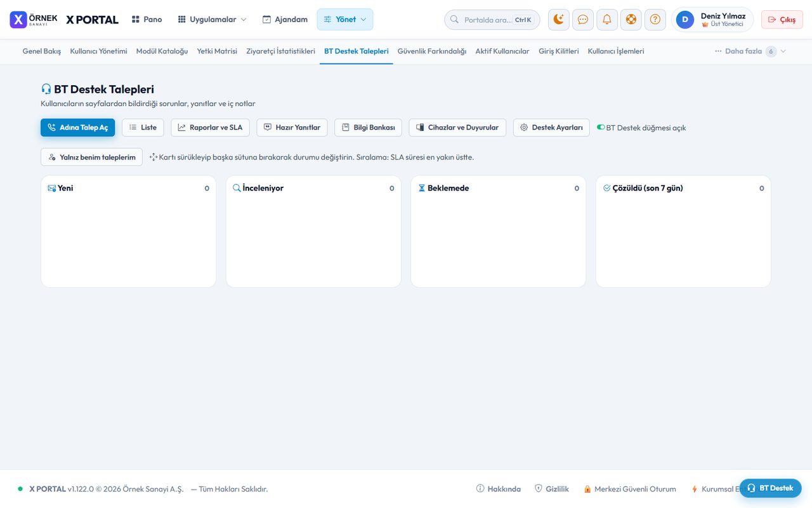The width and height of the screenshot is (812, 508).
Task: Go to Pano in the top navigation
Action: 147,20
